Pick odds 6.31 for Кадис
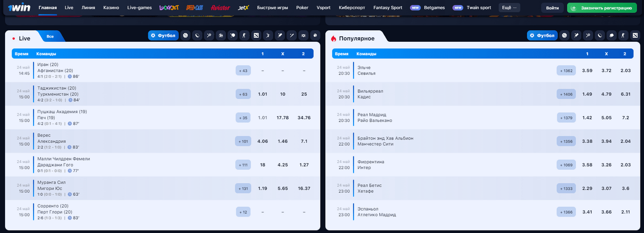The image size is (644, 233). [625, 94]
